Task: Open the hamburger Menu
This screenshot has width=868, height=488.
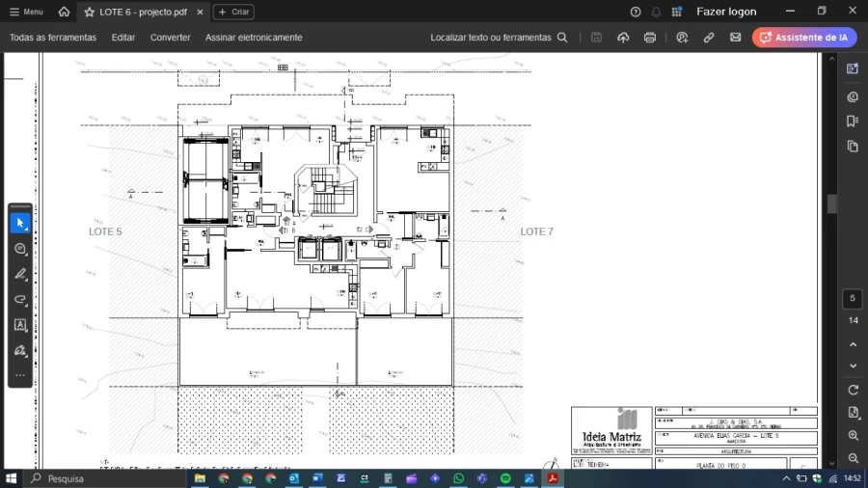Action: [26, 12]
